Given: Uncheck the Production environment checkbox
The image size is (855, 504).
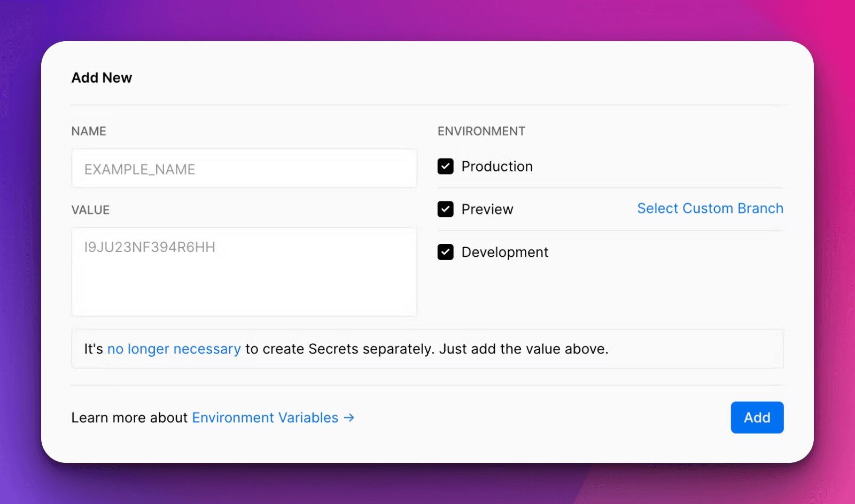Looking at the screenshot, I should 445,167.
